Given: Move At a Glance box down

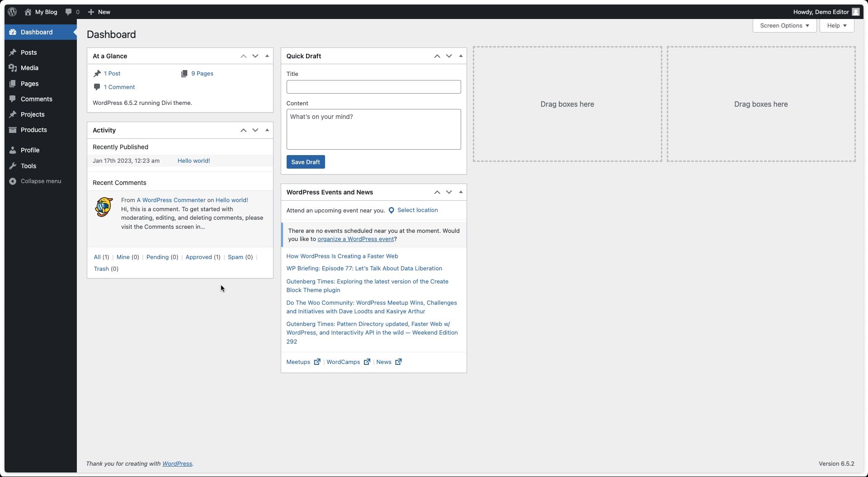Looking at the screenshot, I should pos(255,56).
